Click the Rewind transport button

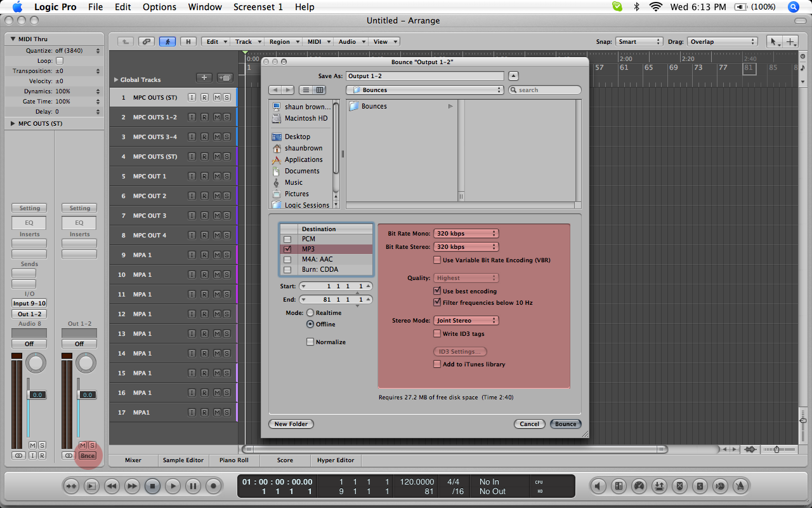112,486
